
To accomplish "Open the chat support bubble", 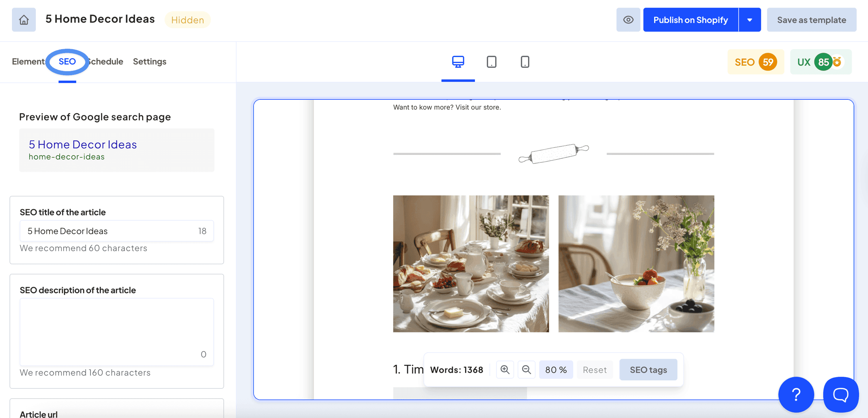I will [x=841, y=394].
